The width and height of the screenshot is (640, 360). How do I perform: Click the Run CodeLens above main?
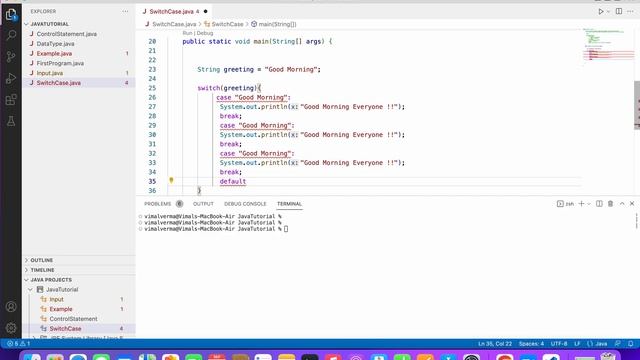pyautogui.click(x=187, y=33)
